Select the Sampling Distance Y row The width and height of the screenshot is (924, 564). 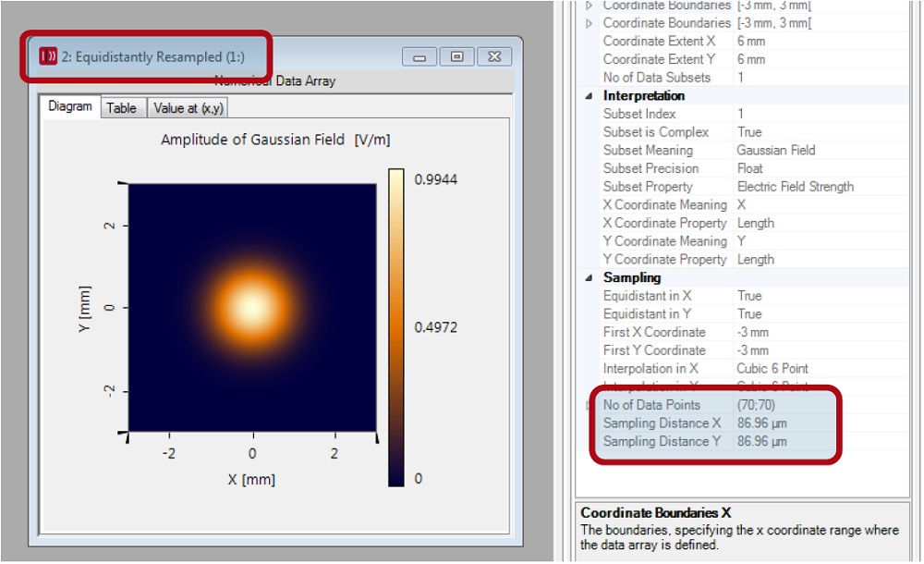754,442
